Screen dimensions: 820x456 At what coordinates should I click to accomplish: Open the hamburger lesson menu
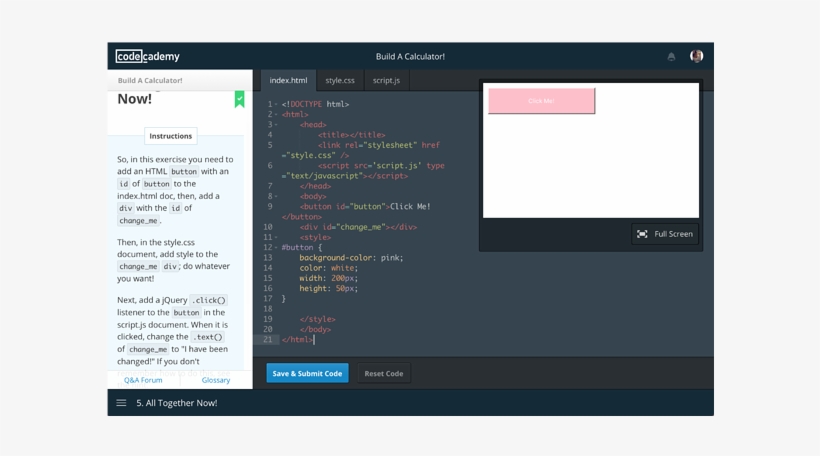[121, 403]
